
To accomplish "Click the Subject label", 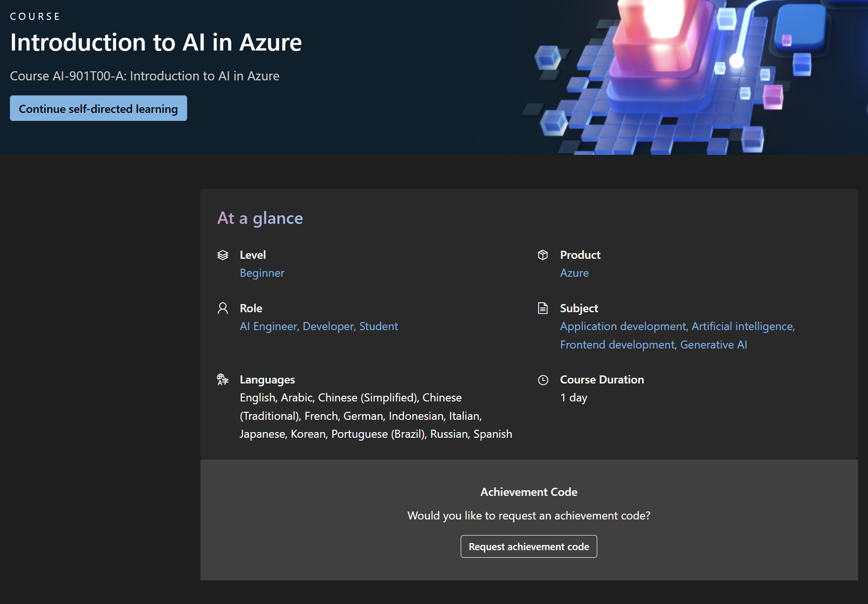I will tap(579, 308).
